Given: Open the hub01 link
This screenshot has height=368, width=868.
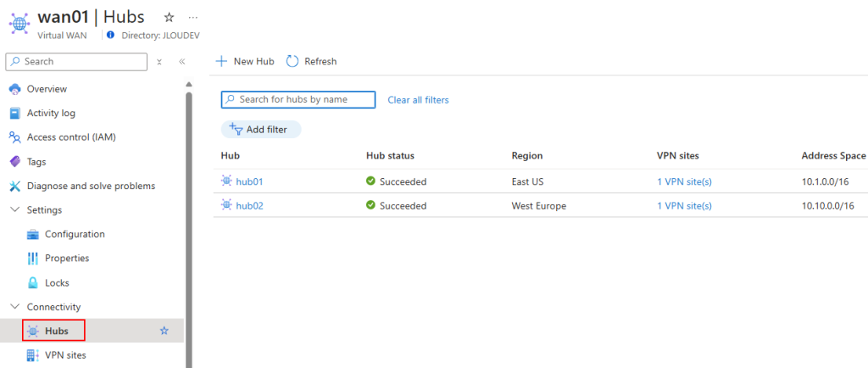Looking at the screenshot, I should (x=250, y=181).
